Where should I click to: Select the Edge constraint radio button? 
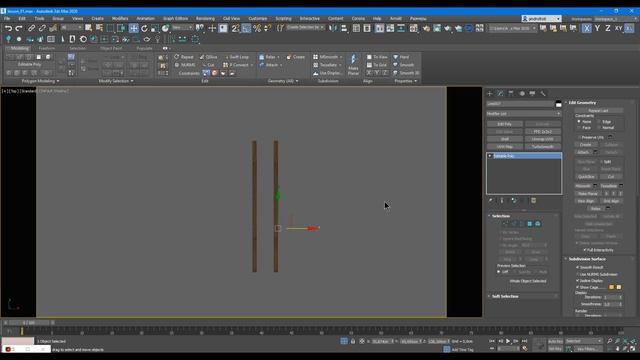coord(599,122)
